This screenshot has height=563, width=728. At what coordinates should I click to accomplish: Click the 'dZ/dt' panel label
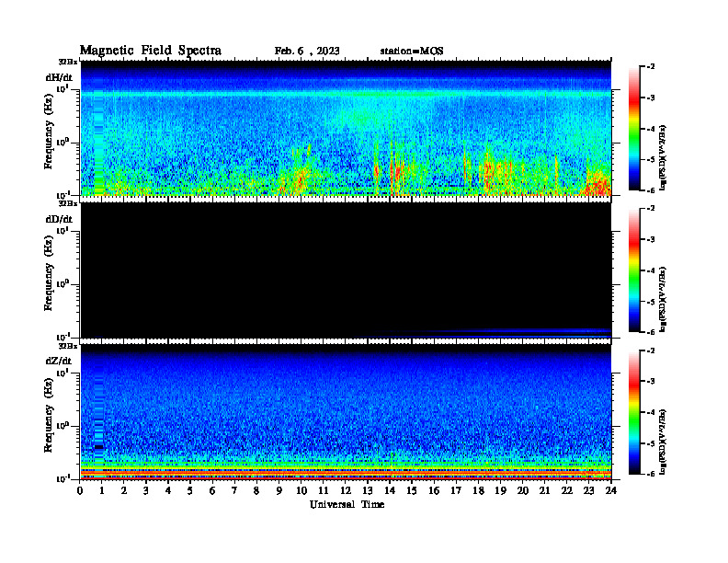coord(59,361)
